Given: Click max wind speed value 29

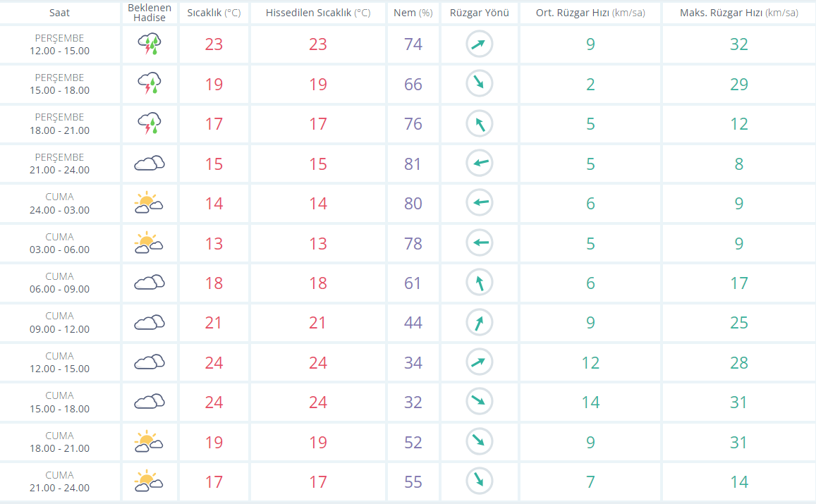Looking at the screenshot, I should pyautogui.click(x=739, y=85).
